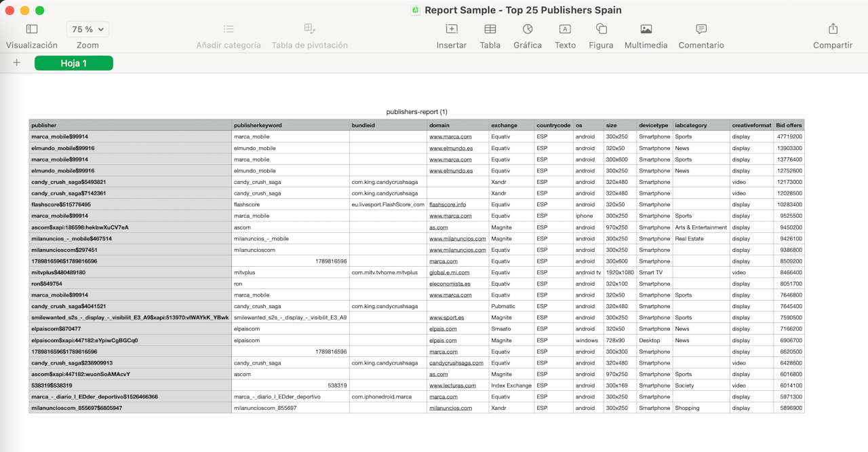Select the Desktop devicetype cell
The image size is (868, 452).
pyautogui.click(x=654, y=340)
